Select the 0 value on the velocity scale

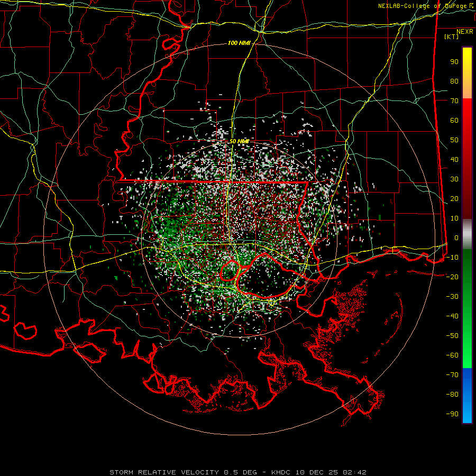tap(456, 238)
